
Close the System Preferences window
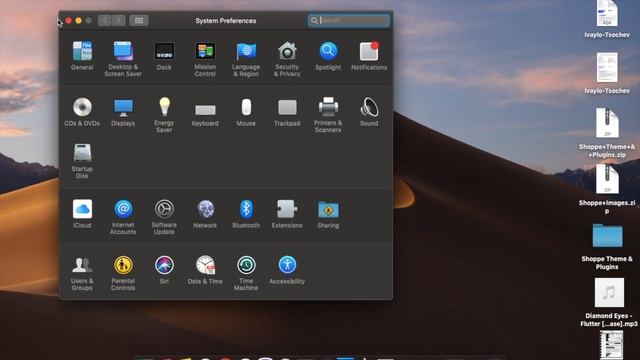click(x=69, y=20)
